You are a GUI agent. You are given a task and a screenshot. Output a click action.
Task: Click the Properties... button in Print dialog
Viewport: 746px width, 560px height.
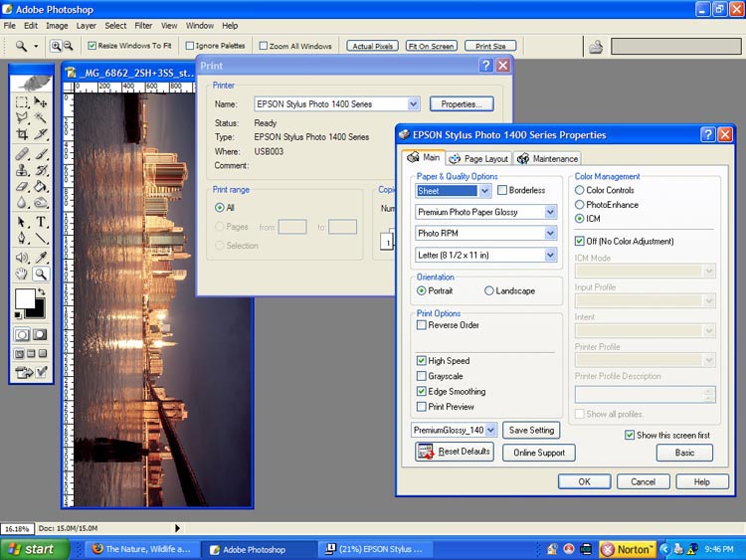click(x=462, y=104)
